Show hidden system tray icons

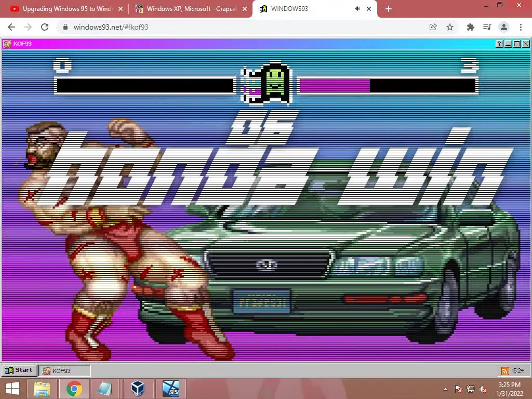point(445,389)
